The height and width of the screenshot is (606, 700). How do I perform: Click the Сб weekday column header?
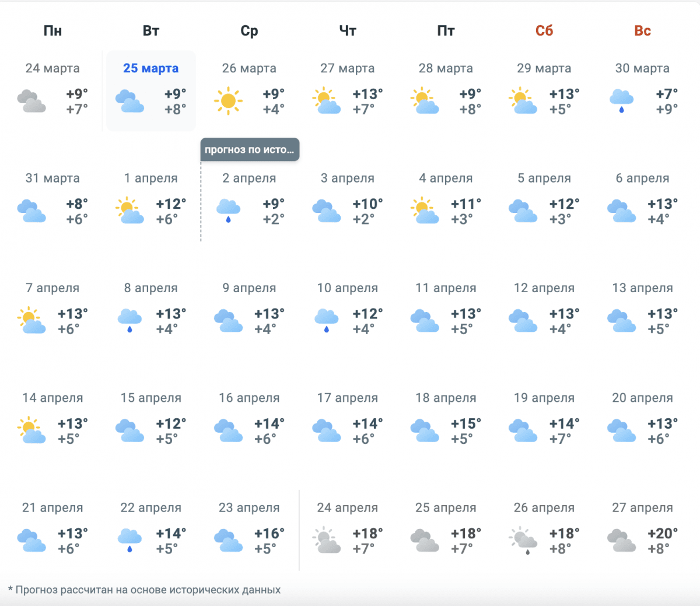tap(544, 31)
